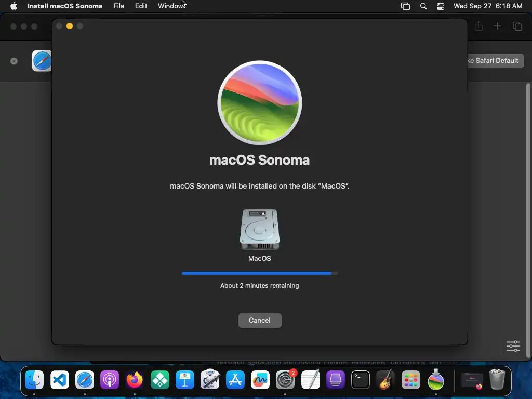Open Finder from the Dock
This screenshot has width=532, height=399.
click(x=34, y=380)
